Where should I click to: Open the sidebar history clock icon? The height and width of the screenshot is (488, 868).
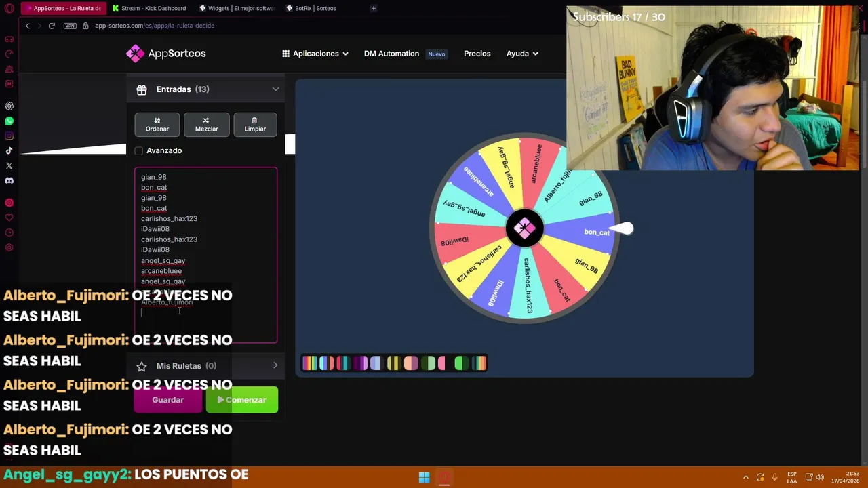(9, 232)
